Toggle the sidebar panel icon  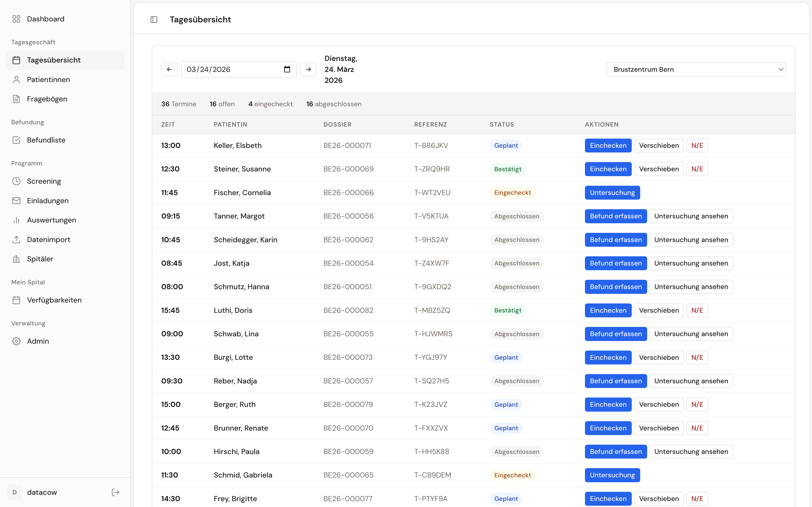pyautogui.click(x=154, y=20)
